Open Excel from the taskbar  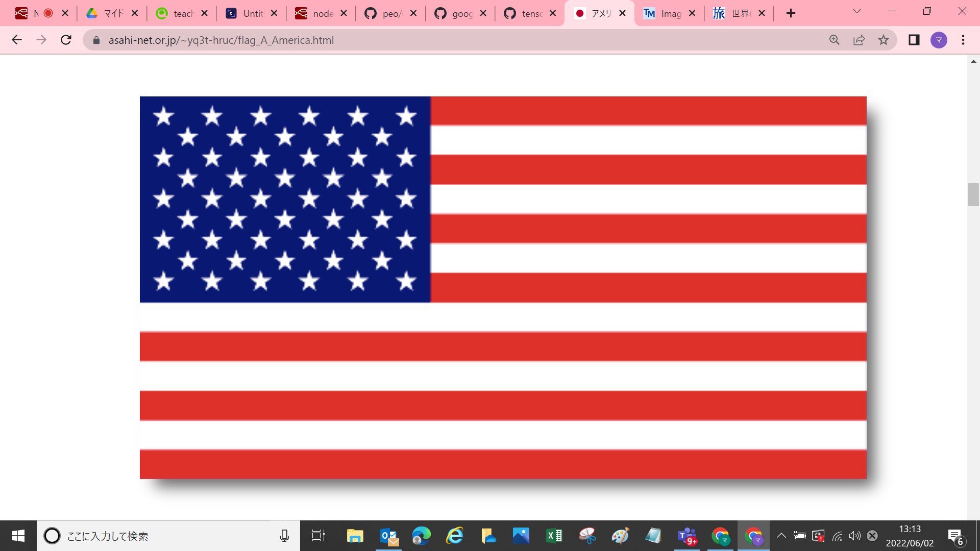[x=554, y=536]
